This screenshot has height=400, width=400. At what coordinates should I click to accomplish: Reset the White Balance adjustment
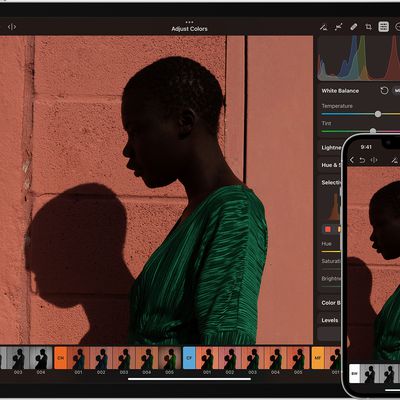[x=384, y=90]
